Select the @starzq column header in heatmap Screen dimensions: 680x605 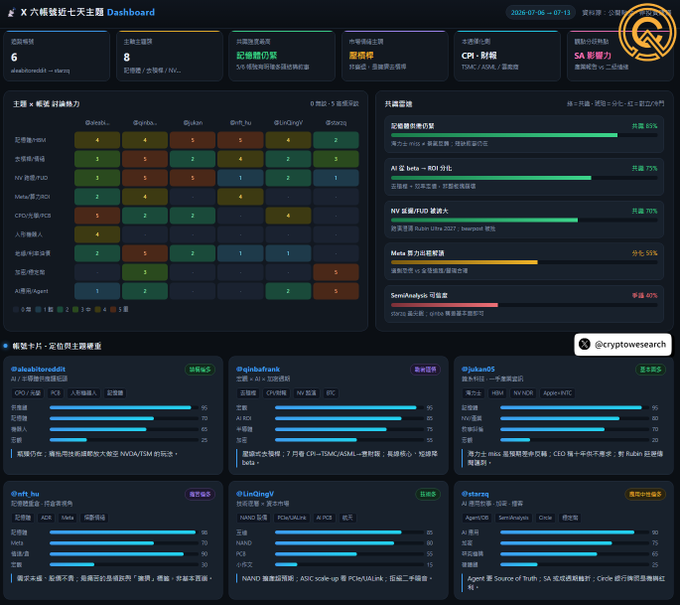[x=336, y=123]
